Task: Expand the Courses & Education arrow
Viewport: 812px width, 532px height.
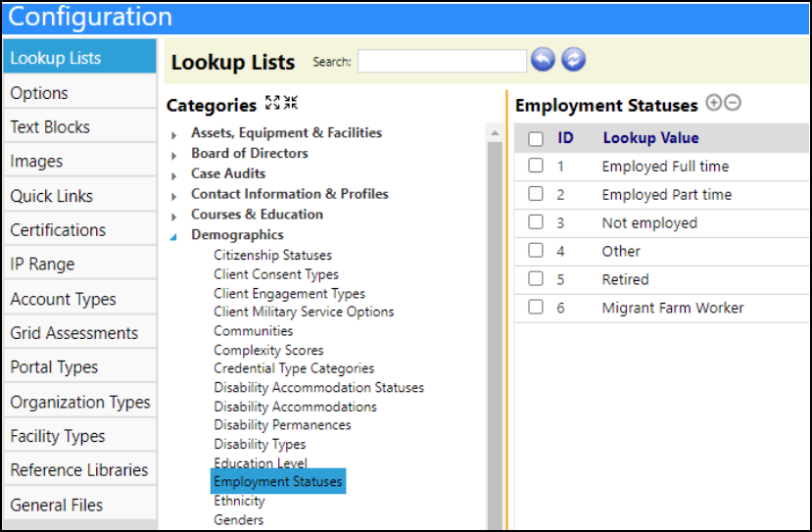Action: (174, 217)
